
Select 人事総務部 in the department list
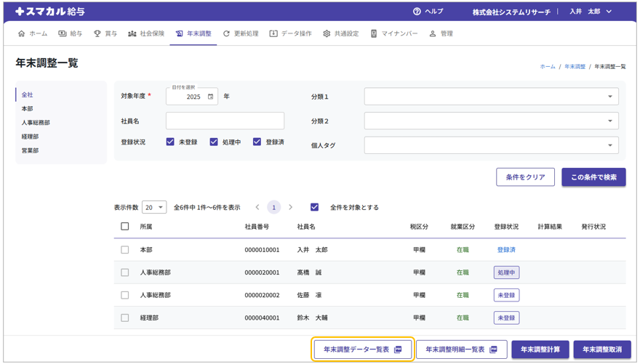pos(36,123)
